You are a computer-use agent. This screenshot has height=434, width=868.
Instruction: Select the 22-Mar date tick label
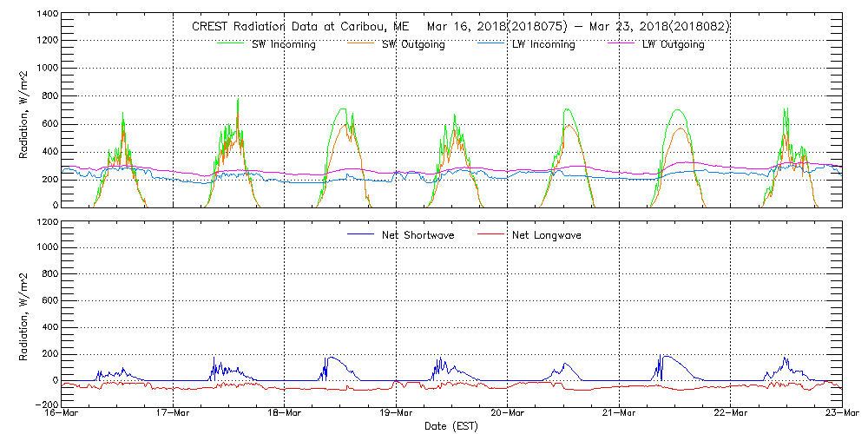click(x=731, y=414)
